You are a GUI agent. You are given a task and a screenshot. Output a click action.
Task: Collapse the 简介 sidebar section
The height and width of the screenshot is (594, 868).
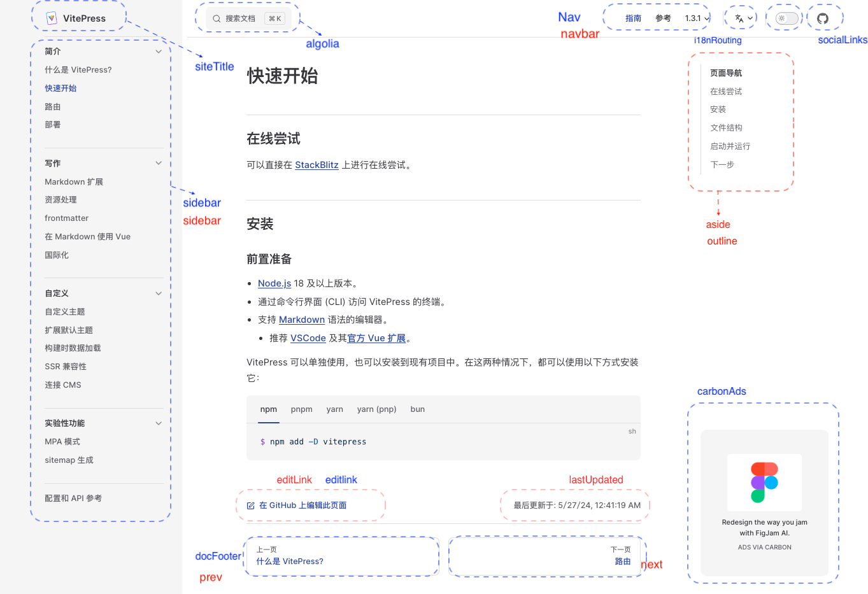[158, 51]
